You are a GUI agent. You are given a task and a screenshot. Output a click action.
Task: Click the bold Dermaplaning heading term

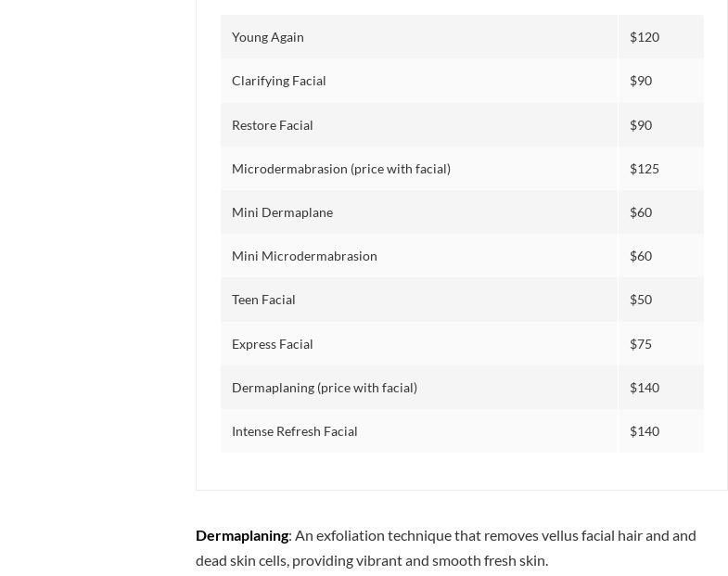(x=242, y=535)
